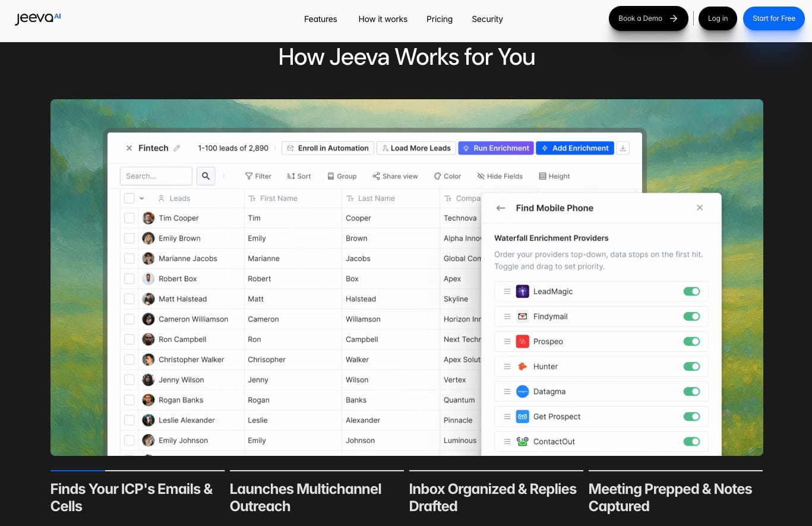Close the Find Mobile Phone panel
Screen dimensions: 812x526
[x=700, y=207]
